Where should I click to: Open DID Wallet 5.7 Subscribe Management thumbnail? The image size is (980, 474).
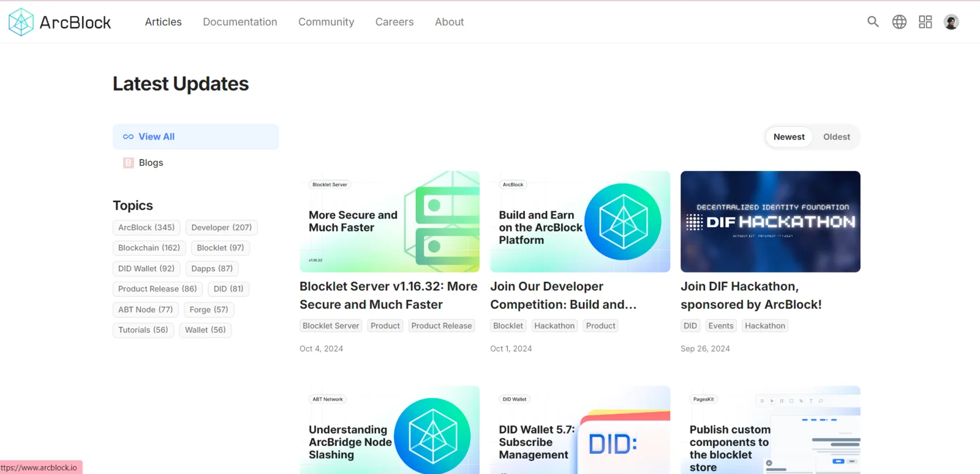580,430
